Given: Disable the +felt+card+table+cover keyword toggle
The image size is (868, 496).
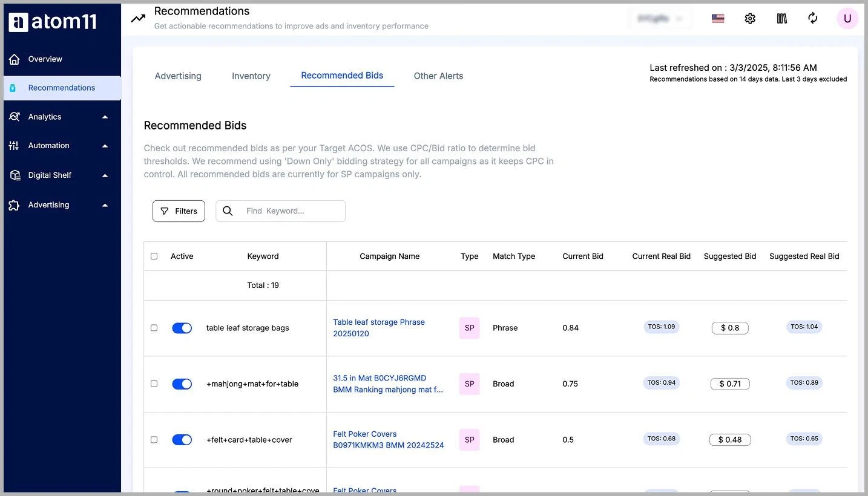Looking at the screenshot, I should 182,440.
